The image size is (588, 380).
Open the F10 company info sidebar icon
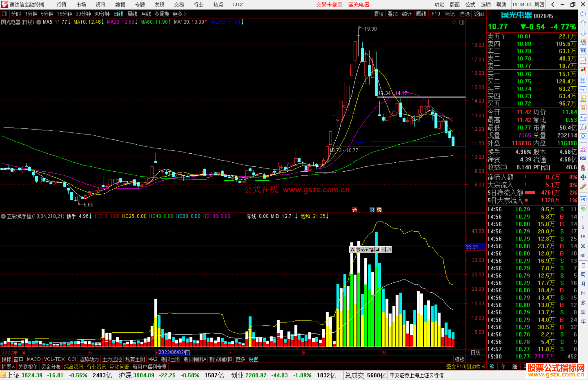pos(583,89)
